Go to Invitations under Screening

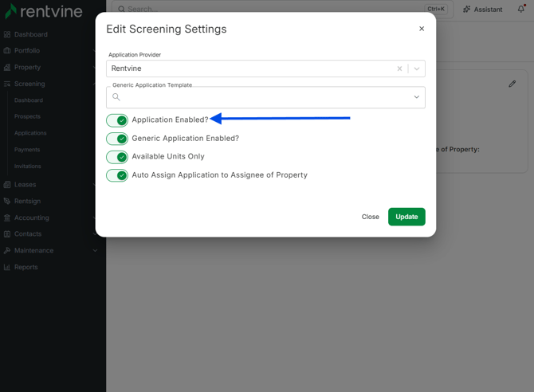point(28,167)
